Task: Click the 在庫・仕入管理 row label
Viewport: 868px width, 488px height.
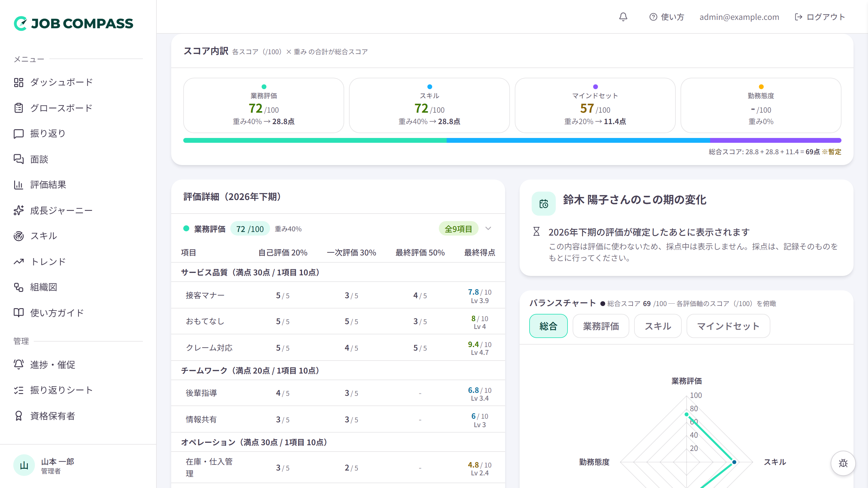Action: [x=209, y=468]
